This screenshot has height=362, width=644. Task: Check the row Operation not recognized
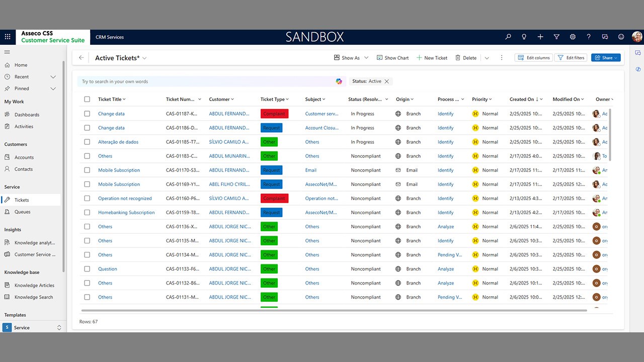point(87,198)
